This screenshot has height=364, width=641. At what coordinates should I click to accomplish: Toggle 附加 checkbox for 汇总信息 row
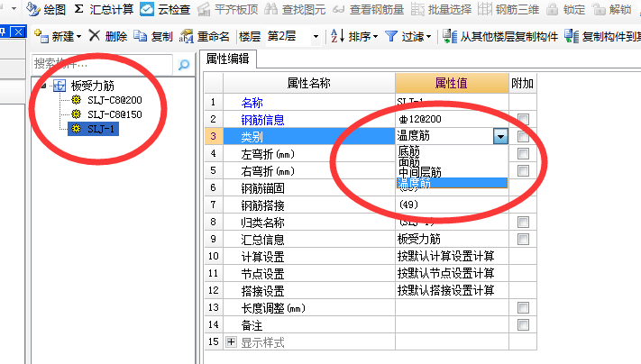pos(523,240)
